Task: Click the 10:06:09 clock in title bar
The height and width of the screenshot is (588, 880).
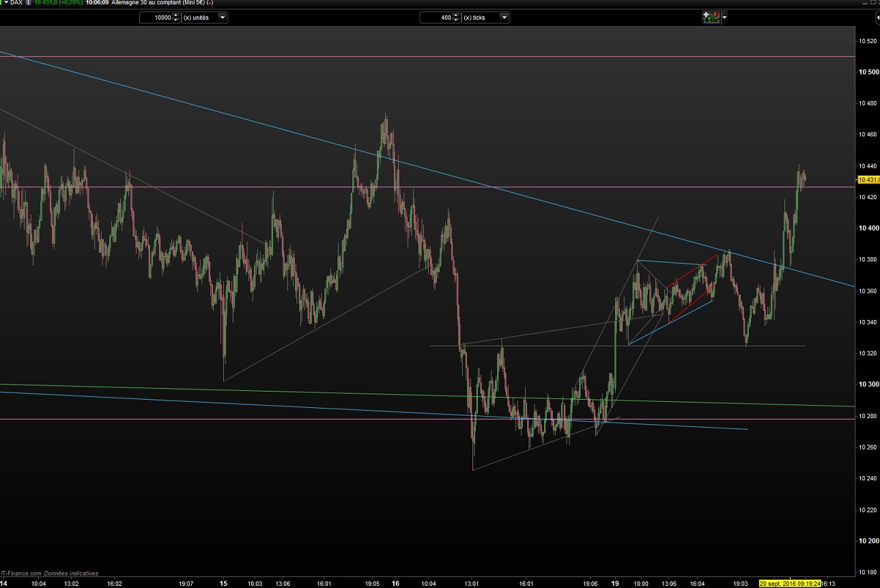Action: [x=97, y=3]
